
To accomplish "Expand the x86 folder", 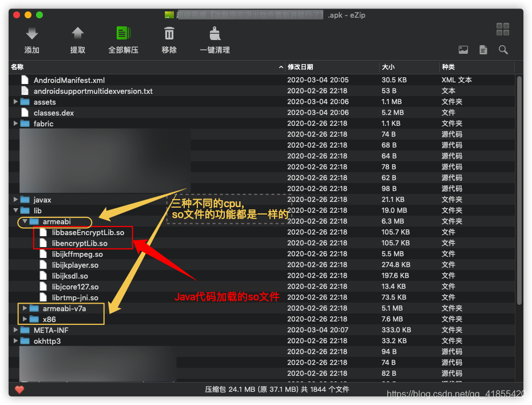I will tap(25, 319).
